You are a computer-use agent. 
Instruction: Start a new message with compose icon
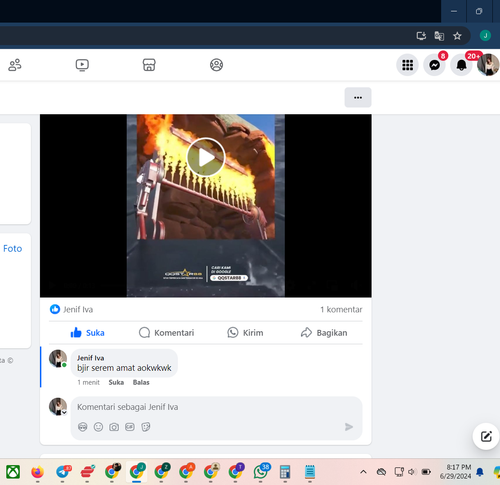point(486,436)
